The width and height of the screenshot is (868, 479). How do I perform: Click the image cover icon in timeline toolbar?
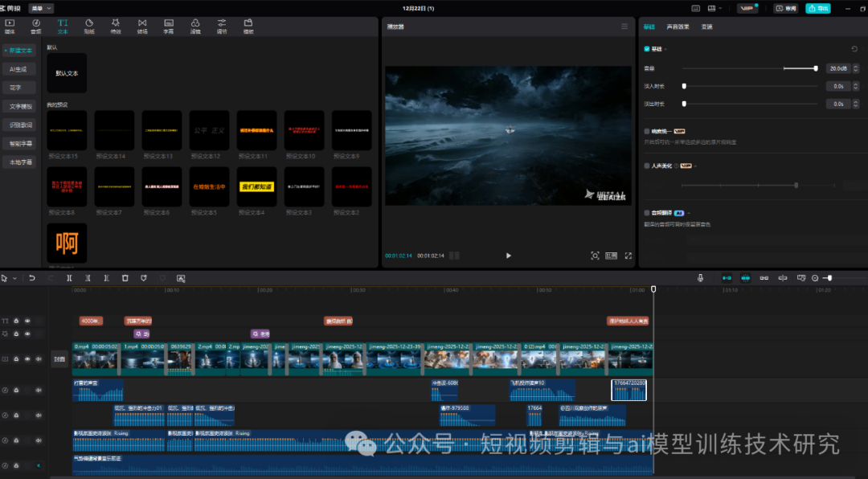(181, 278)
